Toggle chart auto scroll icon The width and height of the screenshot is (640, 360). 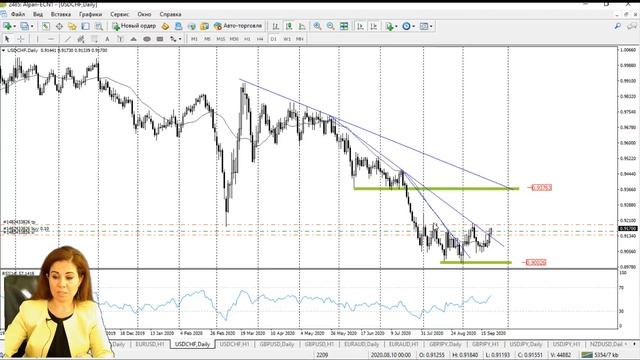click(360, 26)
